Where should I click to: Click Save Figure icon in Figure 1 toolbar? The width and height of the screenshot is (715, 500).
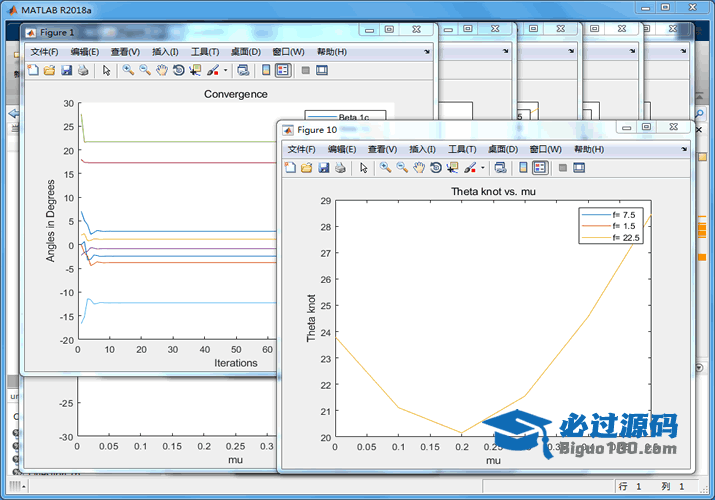[x=67, y=70]
